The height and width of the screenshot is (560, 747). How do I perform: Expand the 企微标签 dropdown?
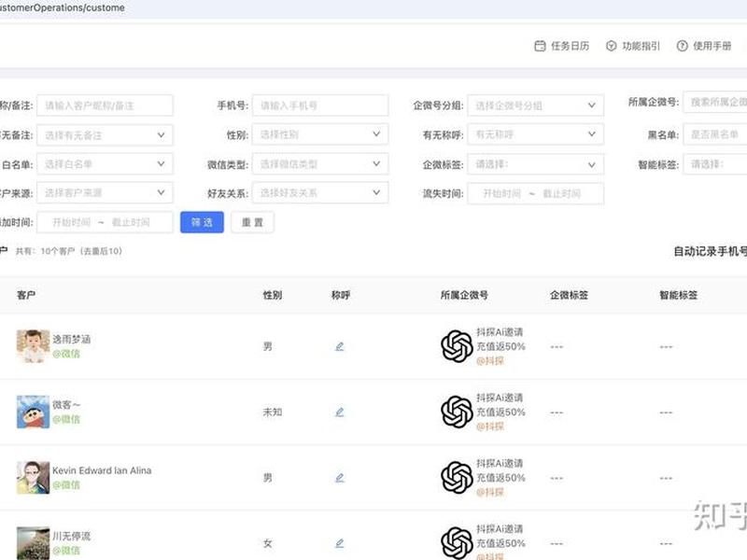[x=535, y=164]
